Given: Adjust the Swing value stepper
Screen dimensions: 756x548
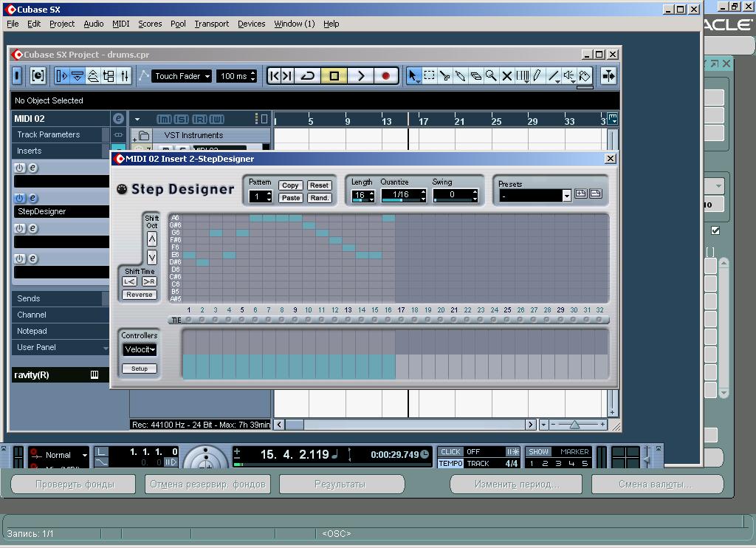Looking at the screenshot, I should 475,196.
